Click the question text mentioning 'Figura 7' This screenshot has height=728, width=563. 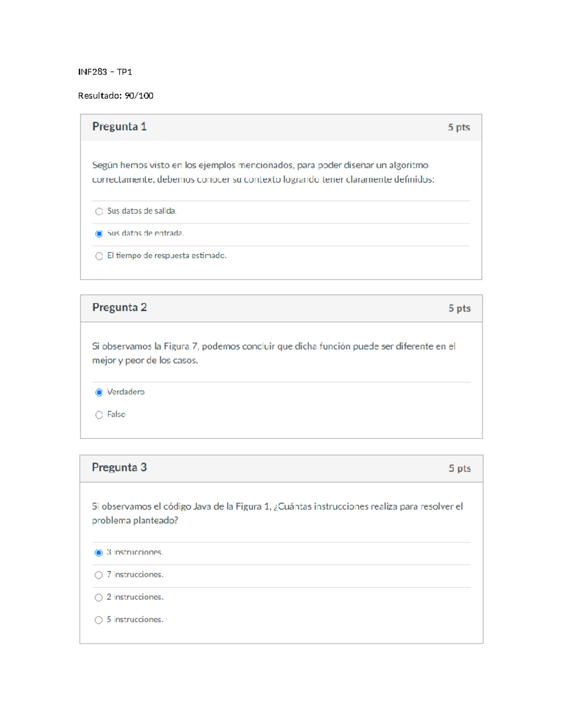click(x=274, y=353)
